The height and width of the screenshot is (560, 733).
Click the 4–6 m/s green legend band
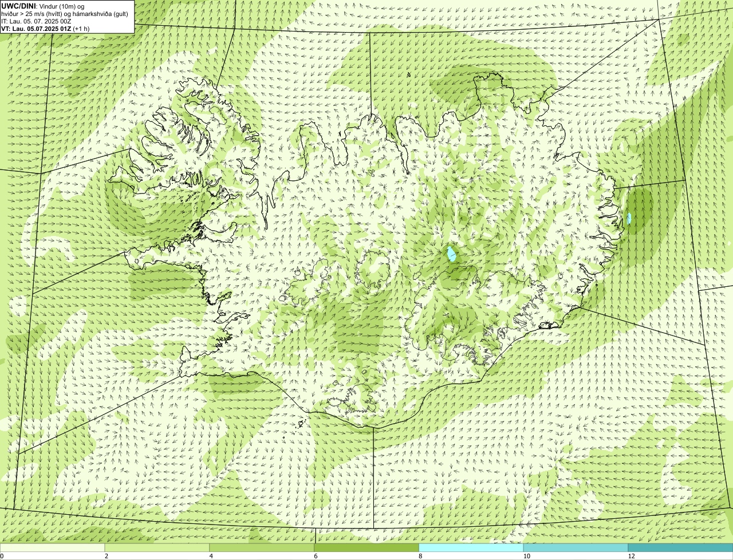pyautogui.click(x=262, y=548)
